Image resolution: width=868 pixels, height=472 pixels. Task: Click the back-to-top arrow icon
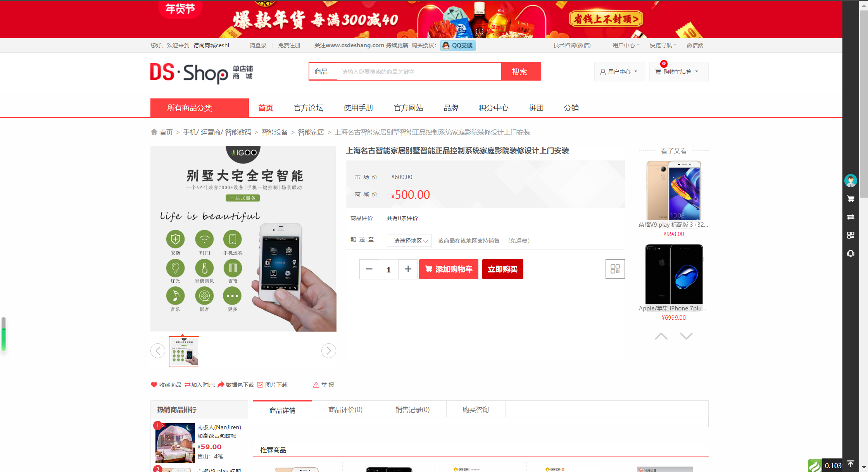851,464
